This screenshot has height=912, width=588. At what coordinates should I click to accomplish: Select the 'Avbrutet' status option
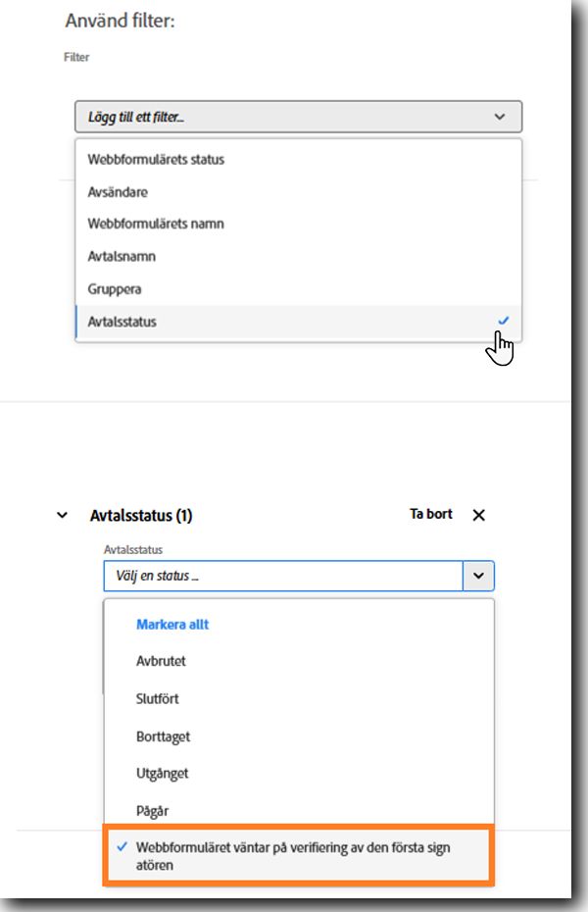161,661
